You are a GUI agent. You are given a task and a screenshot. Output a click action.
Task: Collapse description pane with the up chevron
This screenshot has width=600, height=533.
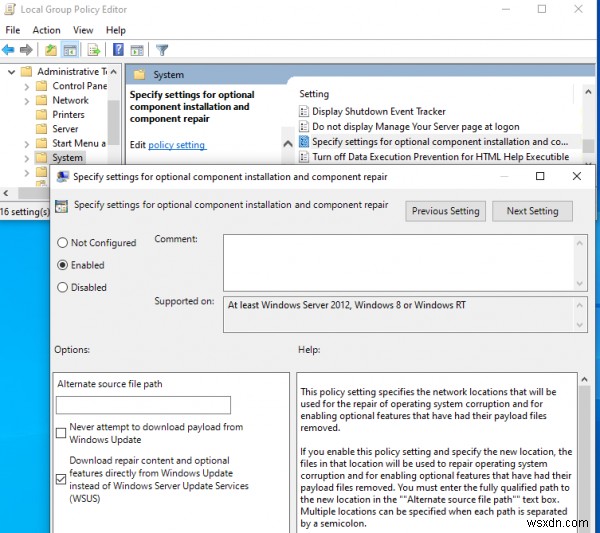(x=288, y=144)
